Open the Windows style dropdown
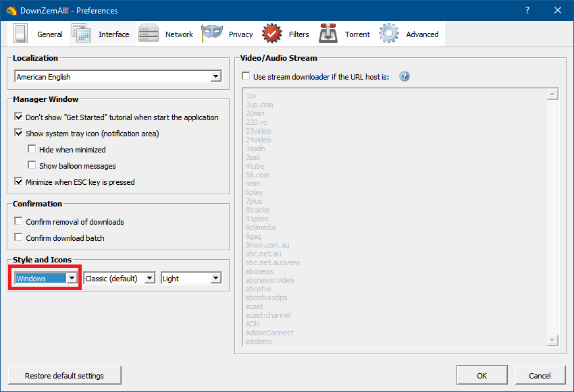Screen dimensions: 574x392 tap(46, 278)
